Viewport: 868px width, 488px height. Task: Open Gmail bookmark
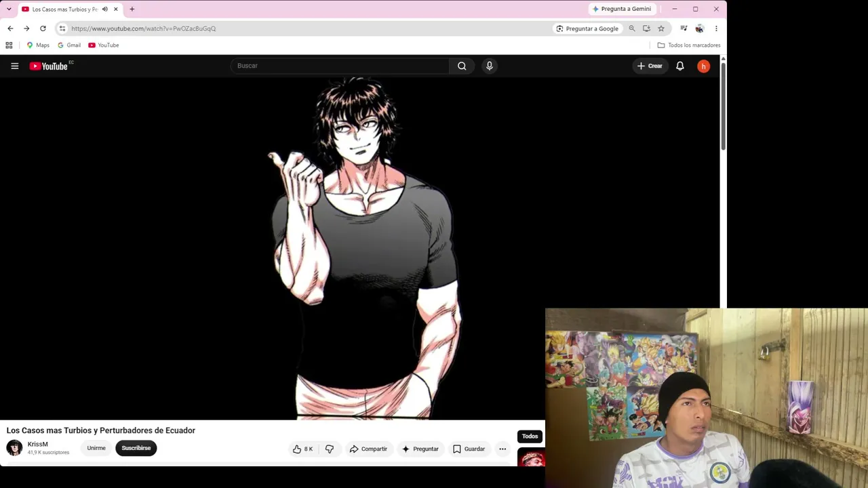tap(69, 45)
